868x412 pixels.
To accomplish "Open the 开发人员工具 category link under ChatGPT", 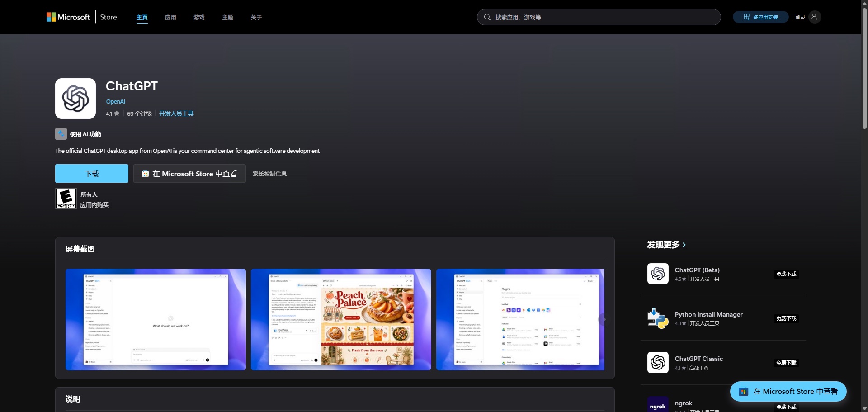I will (176, 114).
